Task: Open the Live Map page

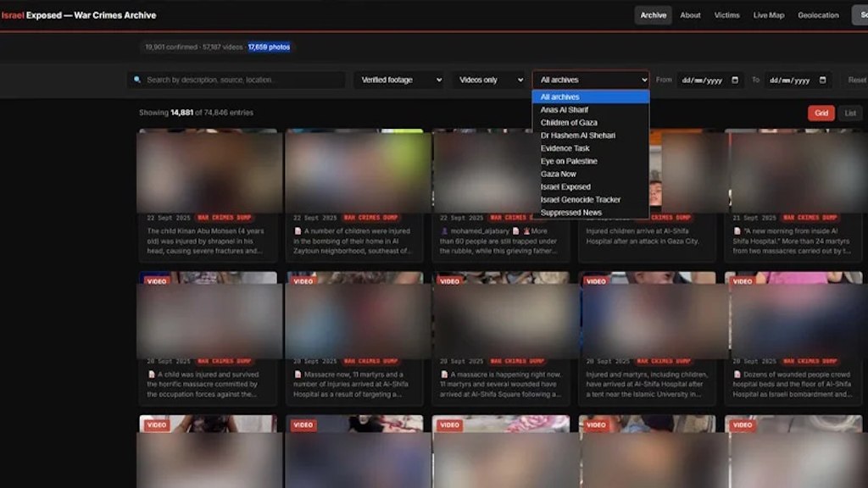Action: tap(768, 15)
